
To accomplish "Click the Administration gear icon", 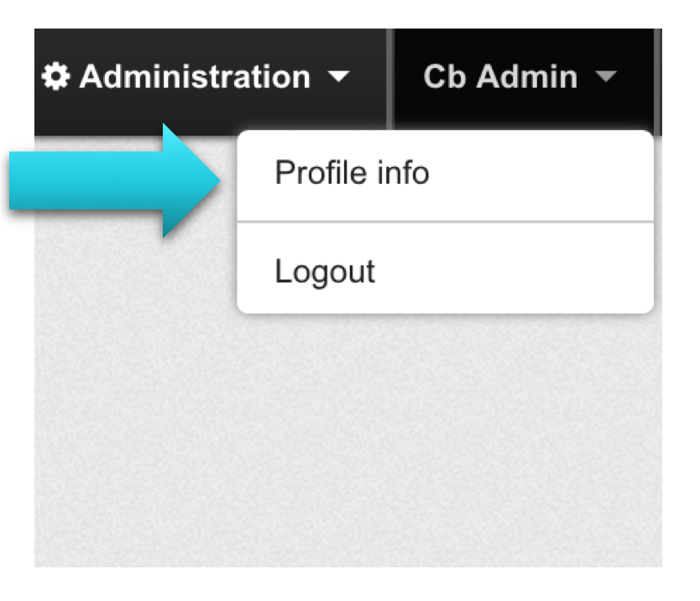I will [55, 76].
